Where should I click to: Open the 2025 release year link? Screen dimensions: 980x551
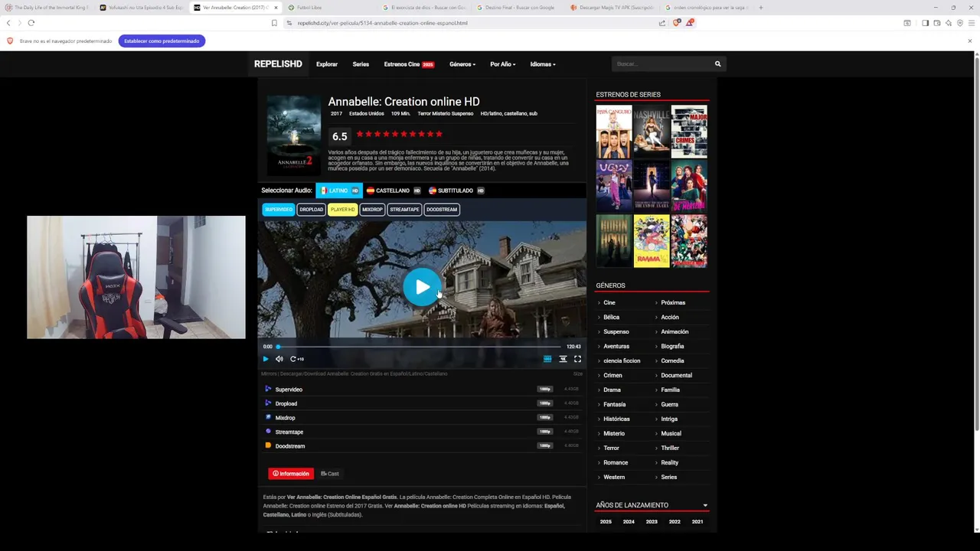point(606,522)
